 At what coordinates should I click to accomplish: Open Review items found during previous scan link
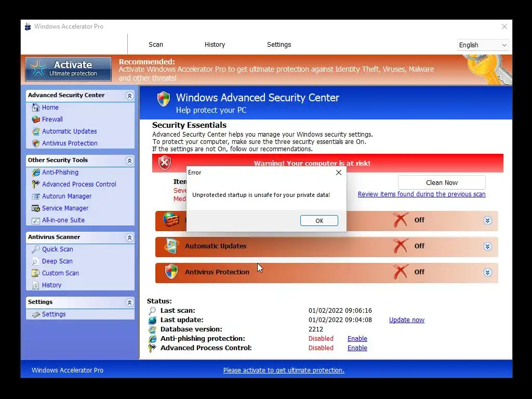point(422,194)
